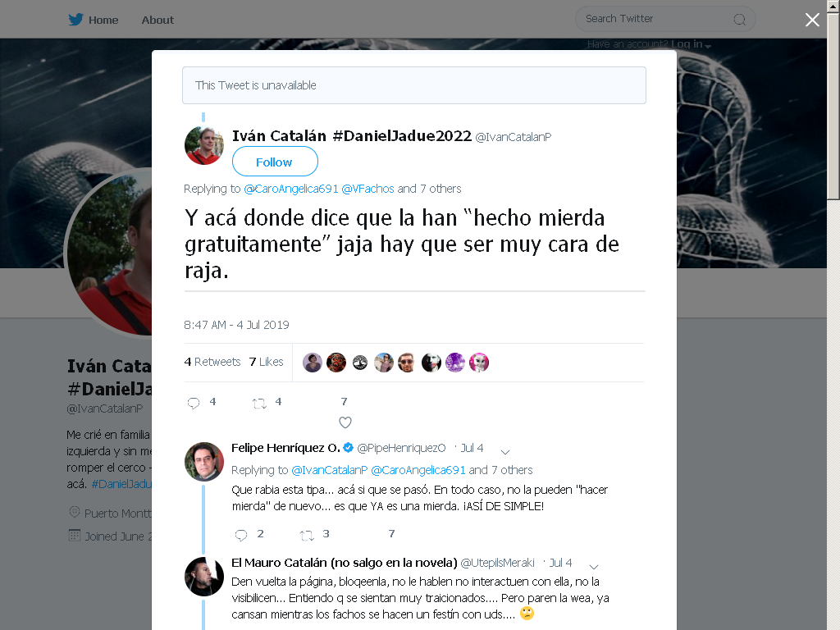Expand options chevron on Felipe Henríquez's tweet
Viewport: 840px width, 630px height.
(504, 452)
